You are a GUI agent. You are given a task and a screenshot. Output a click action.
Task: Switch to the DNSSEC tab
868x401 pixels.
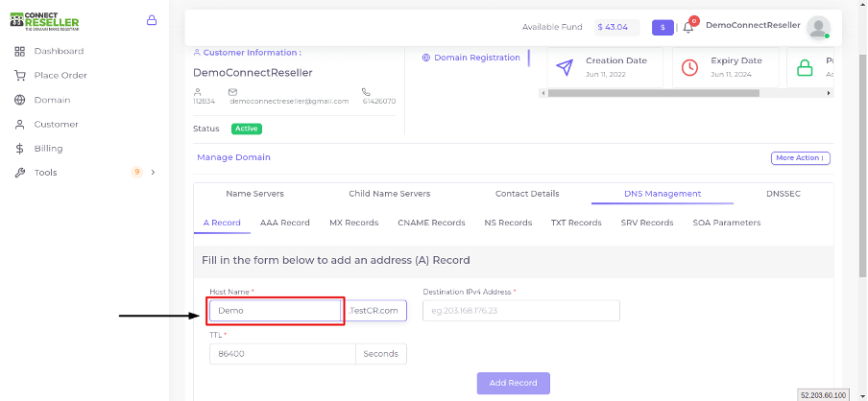784,194
